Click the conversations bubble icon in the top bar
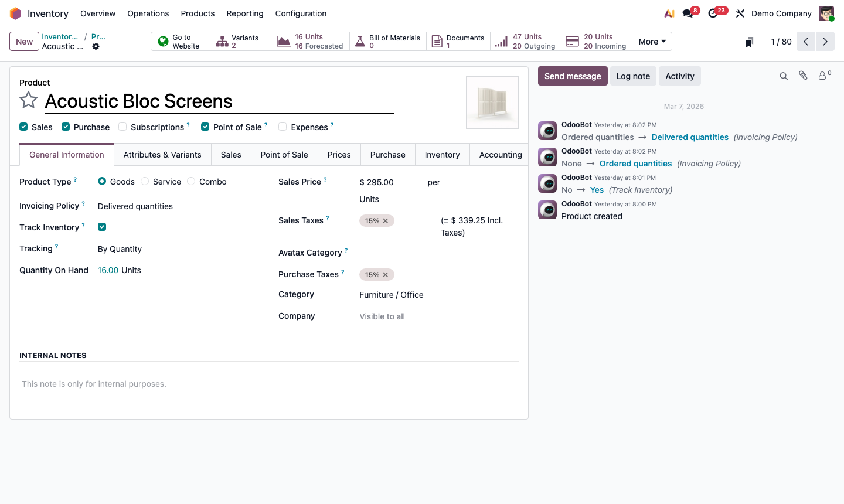The width and height of the screenshot is (844, 504). pos(686,12)
